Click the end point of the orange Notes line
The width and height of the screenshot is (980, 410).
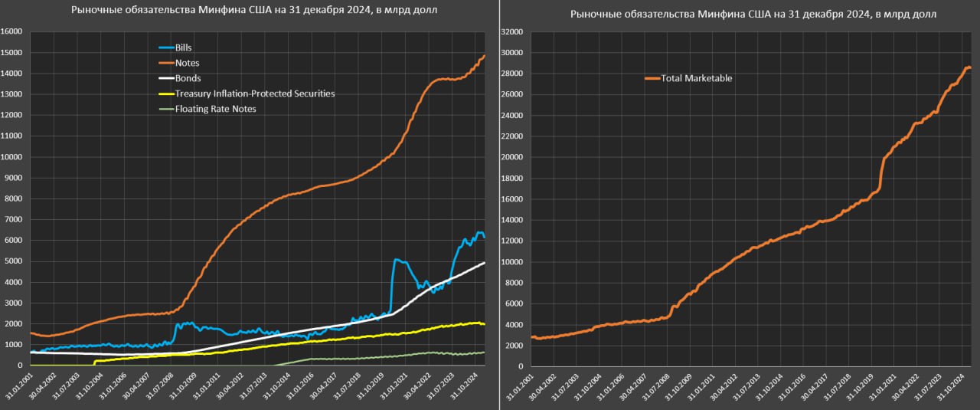click(485, 56)
